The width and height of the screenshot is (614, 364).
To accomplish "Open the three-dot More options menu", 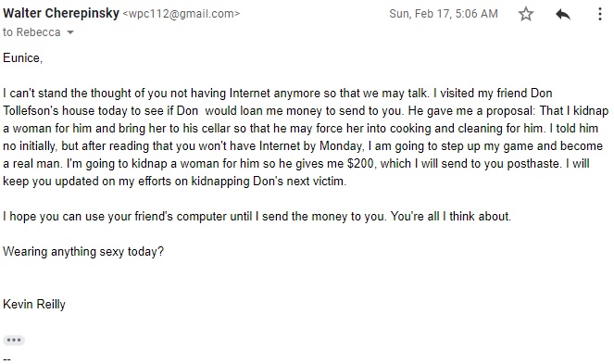I will point(599,14).
